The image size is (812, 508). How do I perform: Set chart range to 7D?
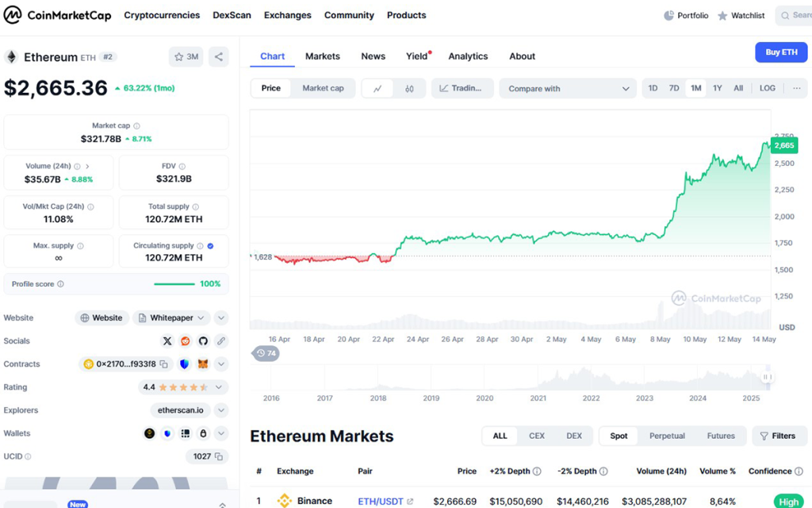pos(674,88)
